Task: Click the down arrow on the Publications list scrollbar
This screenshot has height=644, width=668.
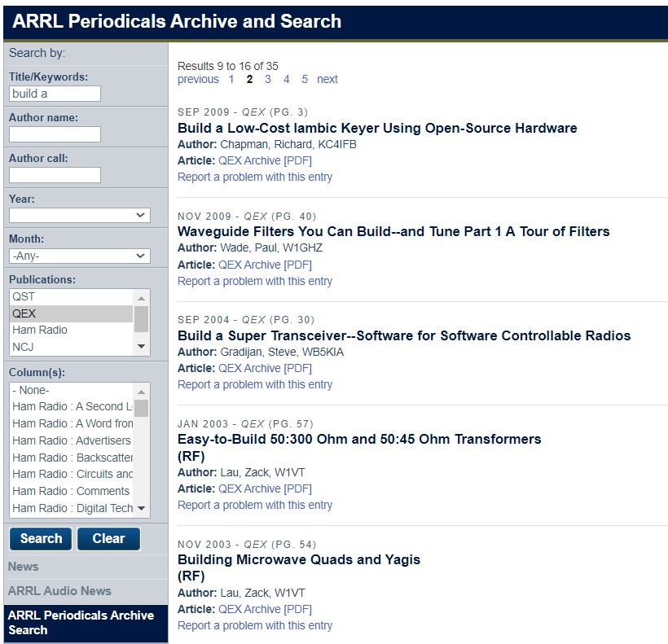Action: [142, 346]
